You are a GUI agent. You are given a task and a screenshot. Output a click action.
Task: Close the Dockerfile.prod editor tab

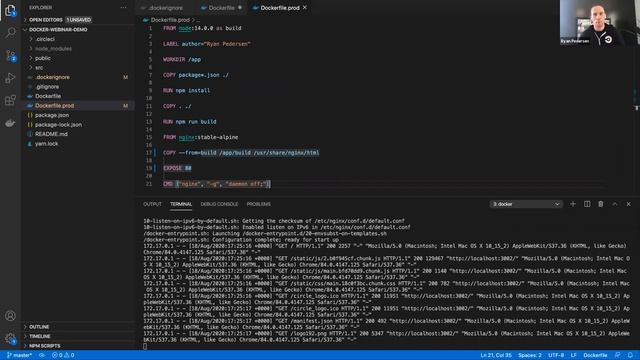[x=304, y=8]
